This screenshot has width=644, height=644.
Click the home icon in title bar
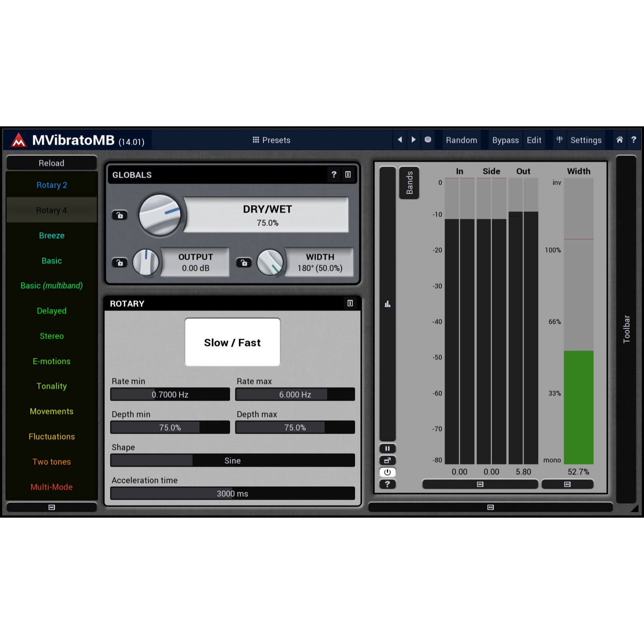pyautogui.click(x=619, y=140)
